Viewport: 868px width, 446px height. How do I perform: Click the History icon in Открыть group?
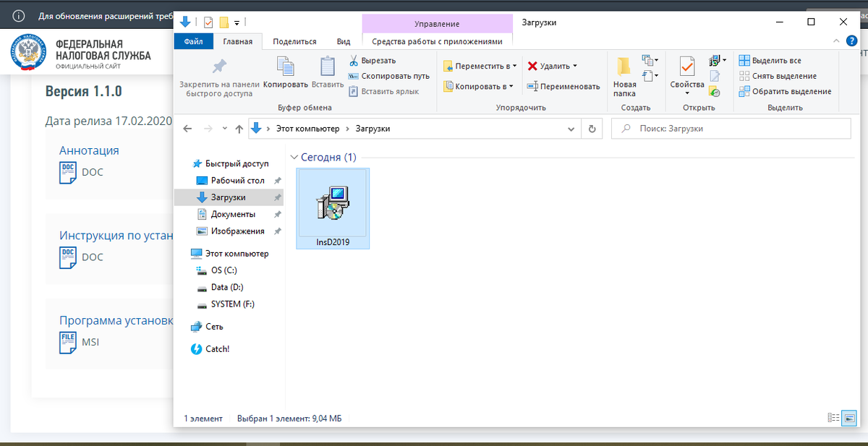click(x=715, y=92)
